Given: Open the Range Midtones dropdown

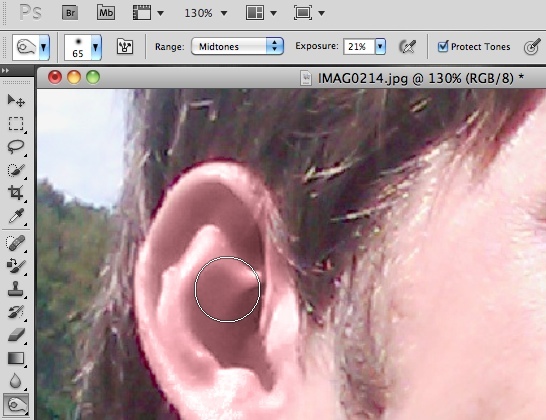Looking at the screenshot, I should point(237,46).
